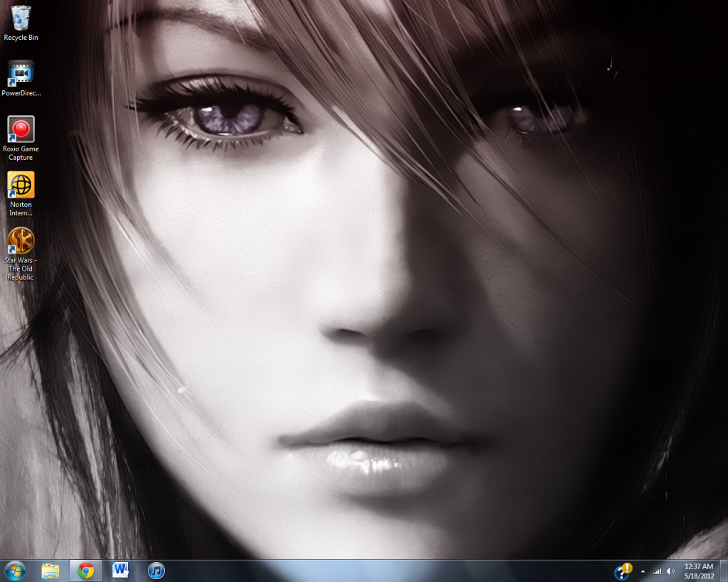Viewport: 728px width, 582px height.
Task: Select the Norton Internet Security shortcut
Action: [21, 194]
